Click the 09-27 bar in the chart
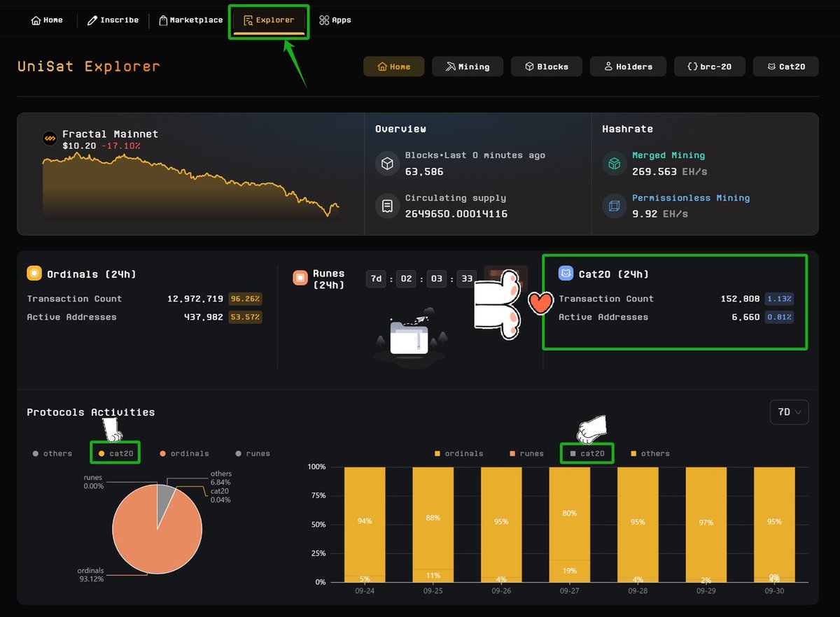The height and width of the screenshot is (617, 840). tap(569, 525)
